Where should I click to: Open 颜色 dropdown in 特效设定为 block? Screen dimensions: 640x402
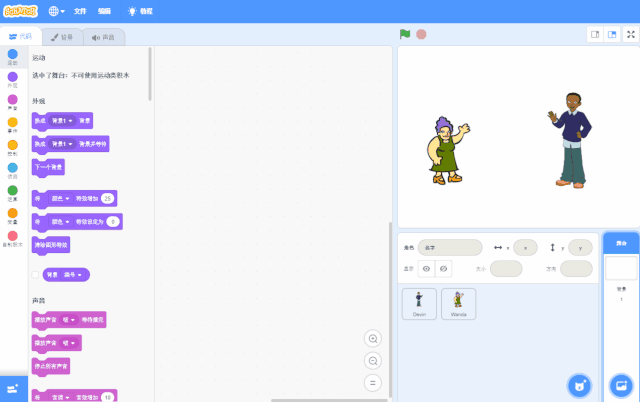[60, 222]
